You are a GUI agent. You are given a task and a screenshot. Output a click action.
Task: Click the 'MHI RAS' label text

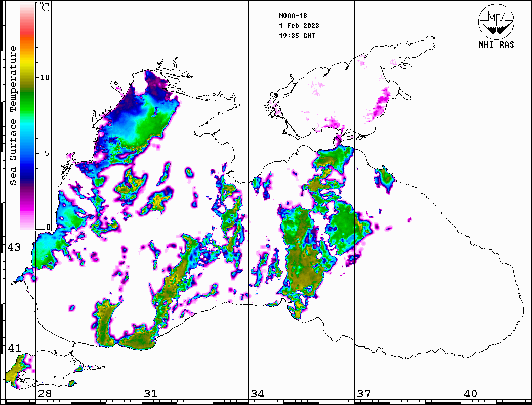[497, 44]
